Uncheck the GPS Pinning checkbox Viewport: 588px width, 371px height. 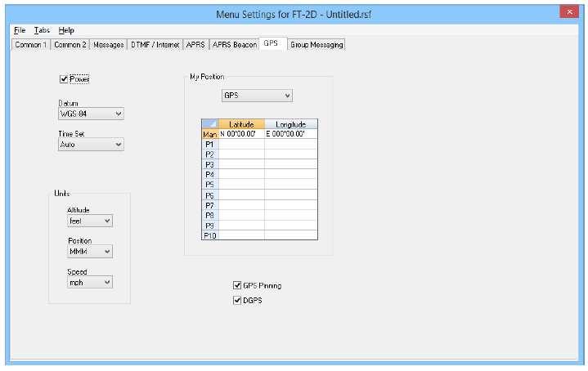point(237,285)
